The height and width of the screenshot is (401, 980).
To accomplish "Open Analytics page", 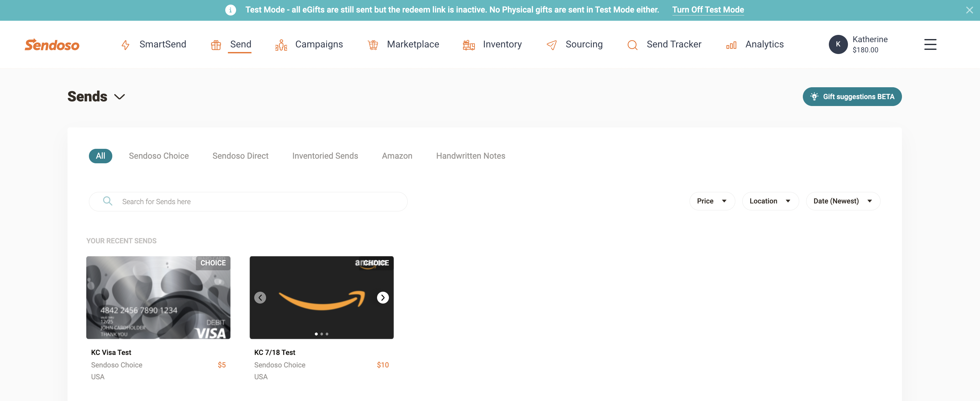I will click(764, 44).
